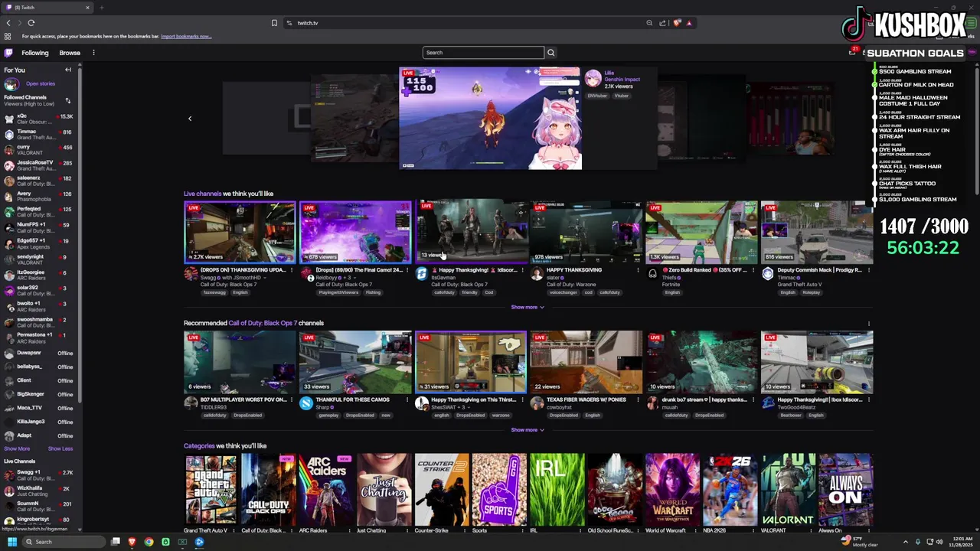Open Brave Rewards triangle icon
The height and width of the screenshot is (551, 980).
point(689,23)
